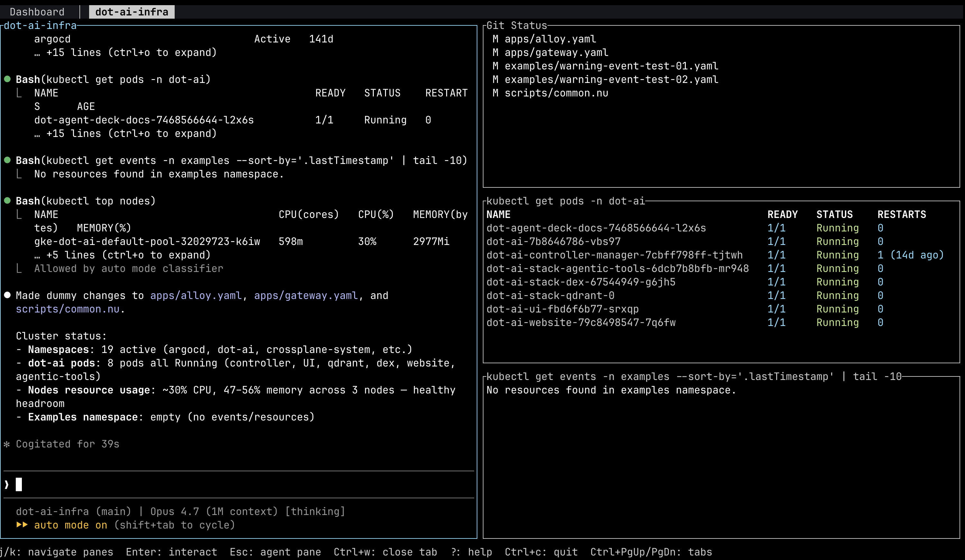Select pod dot-ai-7b8646786-vbs97
965x560 pixels.
(x=553, y=241)
